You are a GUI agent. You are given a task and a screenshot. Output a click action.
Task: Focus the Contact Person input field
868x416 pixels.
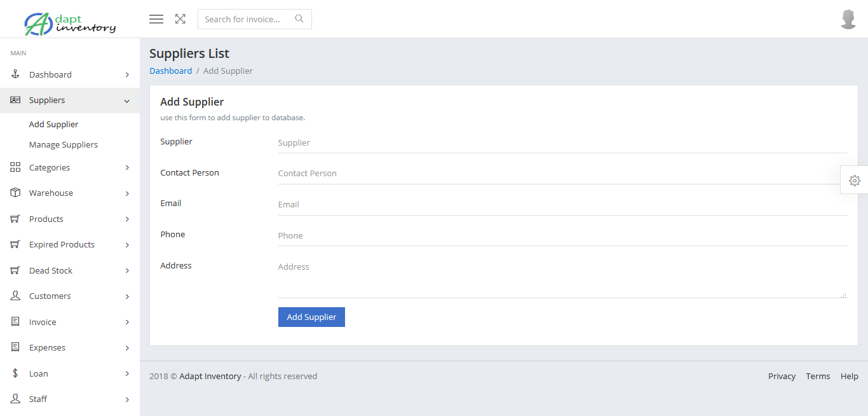pyautogui.click(x=562, y=173)
